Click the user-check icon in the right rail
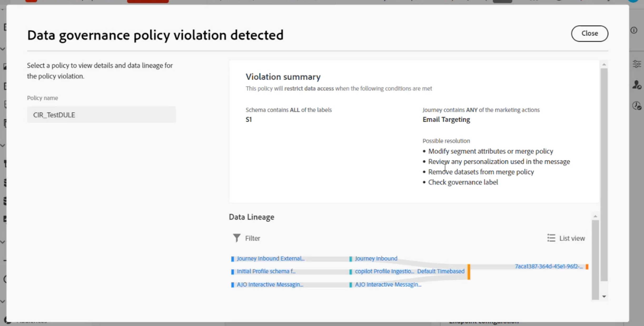 637,85
